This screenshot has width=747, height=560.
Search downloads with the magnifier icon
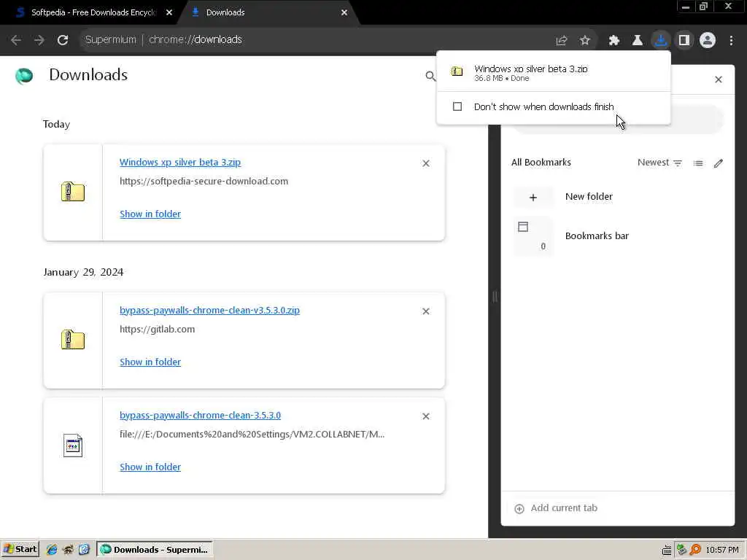[x=430, y=76]
